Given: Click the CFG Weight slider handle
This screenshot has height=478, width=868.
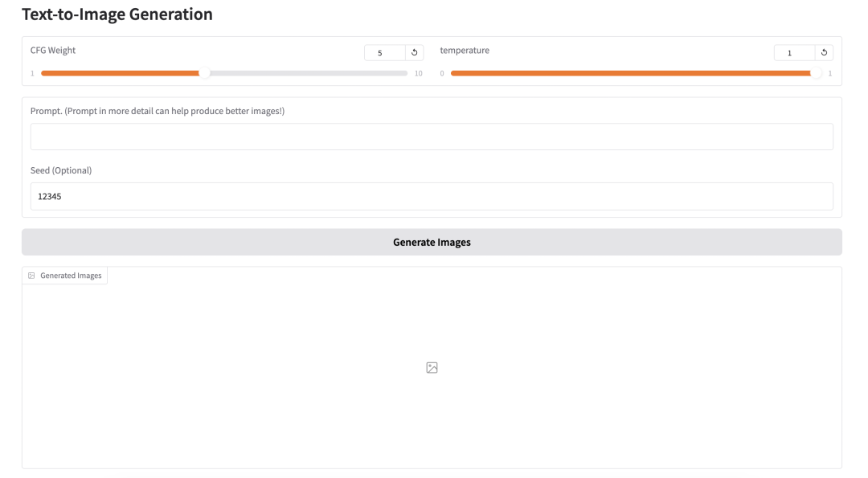Looking at the screenshot, I should [x=204, y=73].
